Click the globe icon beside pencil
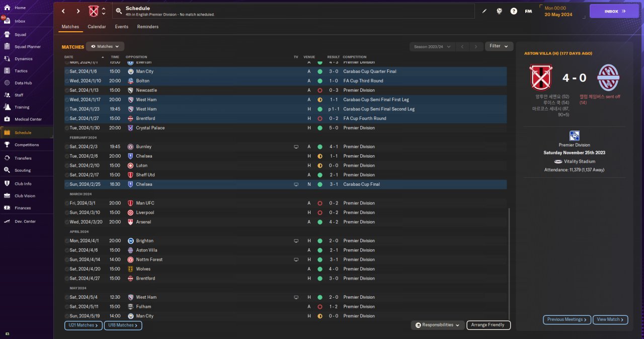The width and height of the screenshot is (644, 339). [x=499, y=11]
